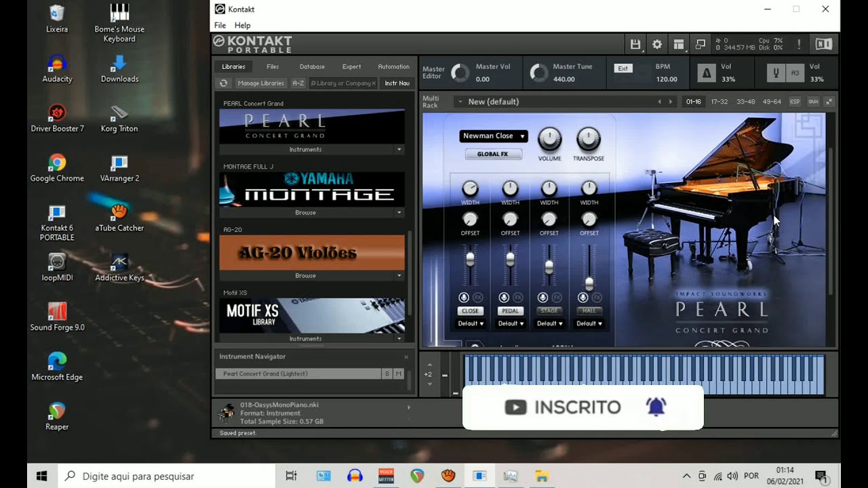Toggle the Instr Nav button
The image size is (868, 488).
point(397,83)
